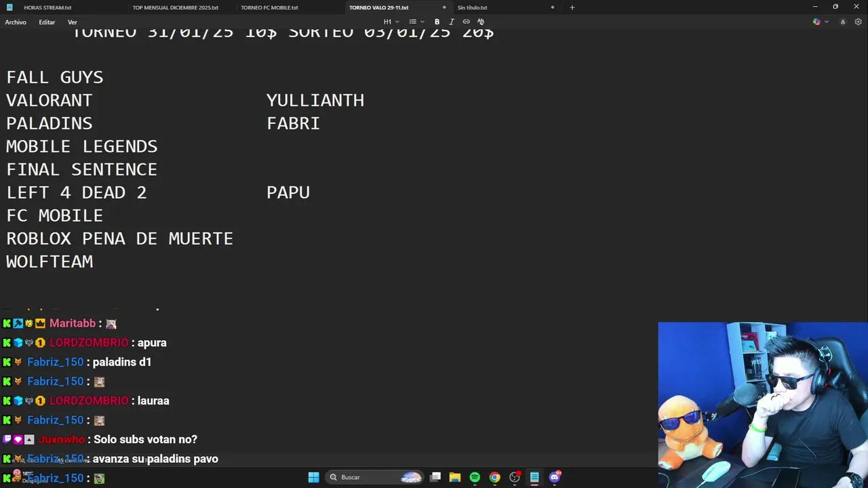Open the H1 heading style dropdown
Screen dimensions: 868x488
click(x=390, y=22)
